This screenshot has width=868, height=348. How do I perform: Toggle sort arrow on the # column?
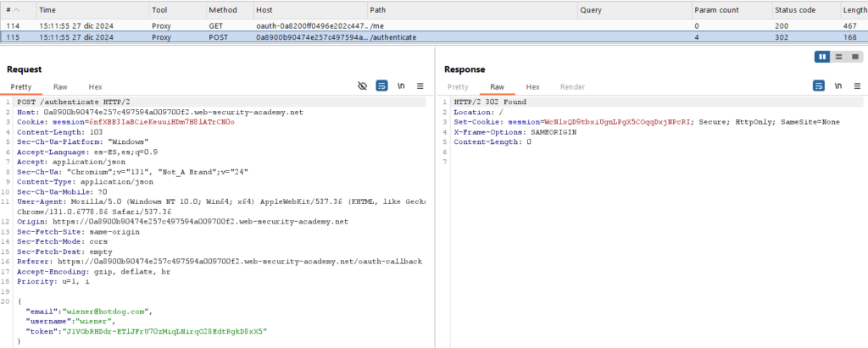click(x=15, y=10)
